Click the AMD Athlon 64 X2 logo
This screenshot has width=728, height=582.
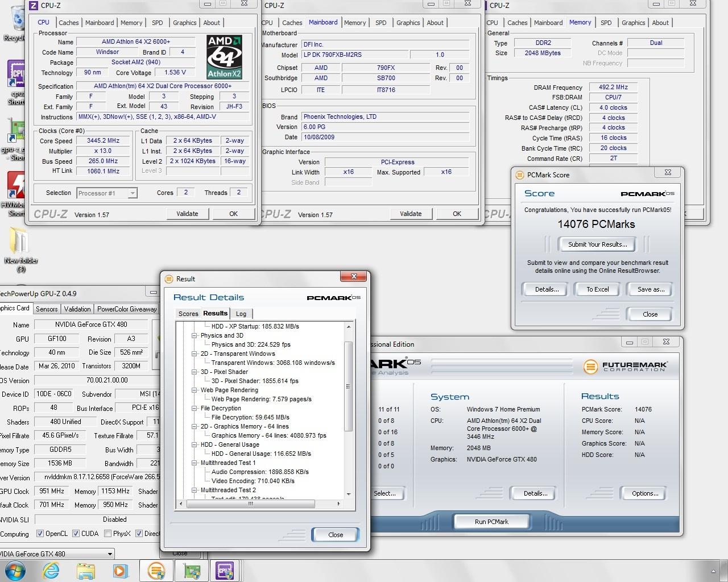[x=224, y=56]
